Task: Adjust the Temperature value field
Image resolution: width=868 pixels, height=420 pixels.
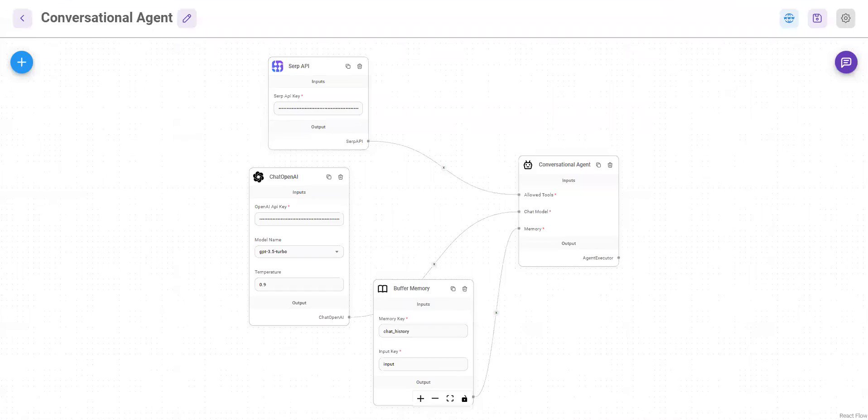Action: (x=299, y=284)
